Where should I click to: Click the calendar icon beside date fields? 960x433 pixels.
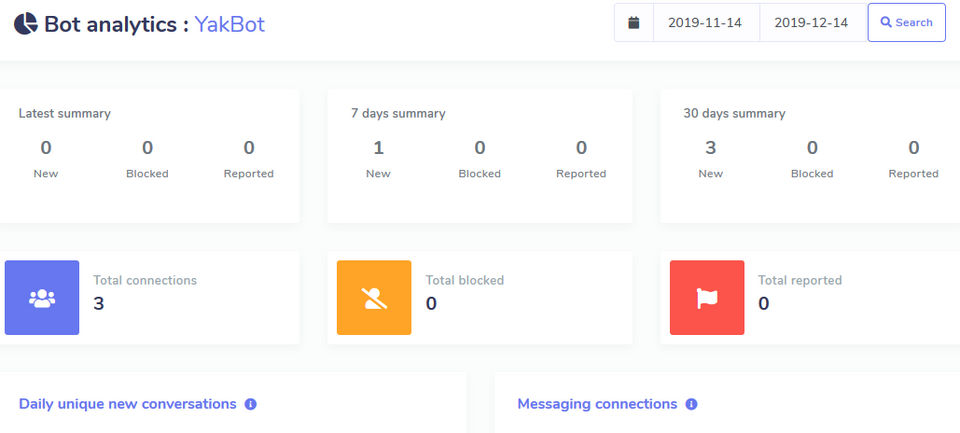633,22
